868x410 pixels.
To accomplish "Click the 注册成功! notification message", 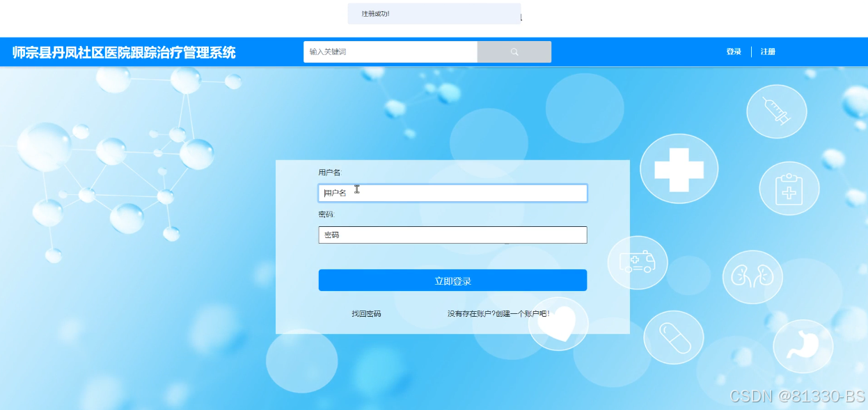I will click(434, 14).
